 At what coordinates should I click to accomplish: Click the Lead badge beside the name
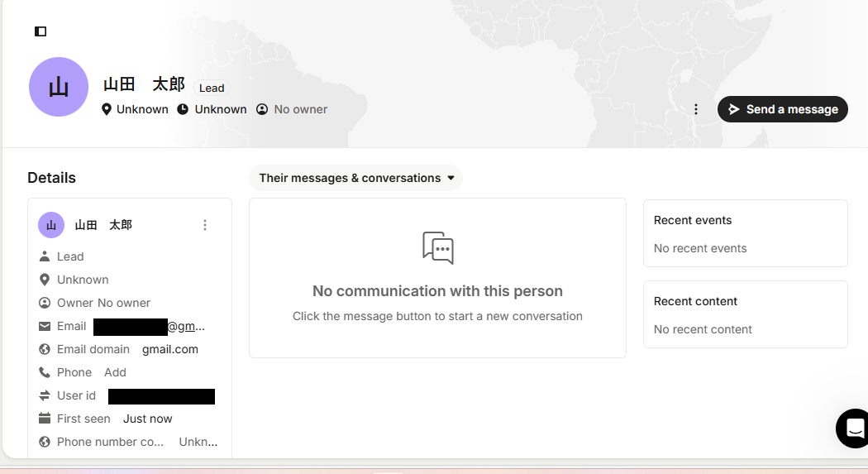pos(212,88)
